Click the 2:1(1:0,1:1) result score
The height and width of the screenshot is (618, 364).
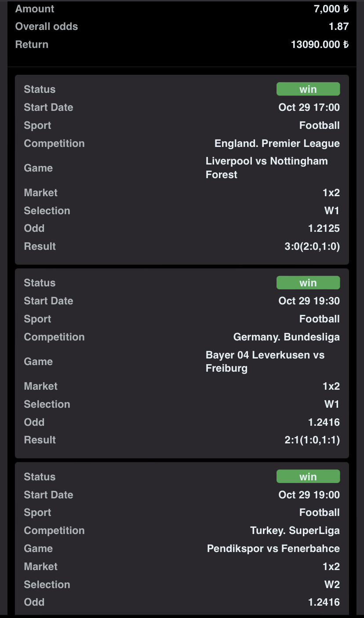pyautogui.click(x=312, y=440)
